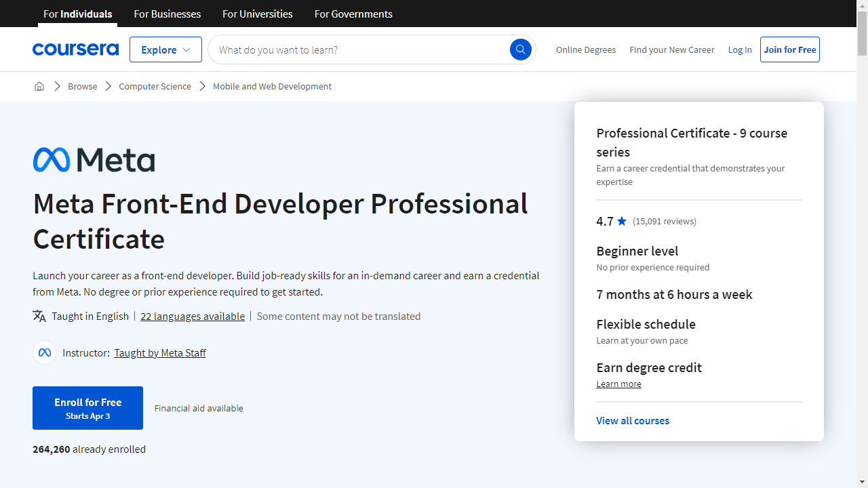Click Log In link
The height and width of the screenshot is (488, 868).
[740, 49]
